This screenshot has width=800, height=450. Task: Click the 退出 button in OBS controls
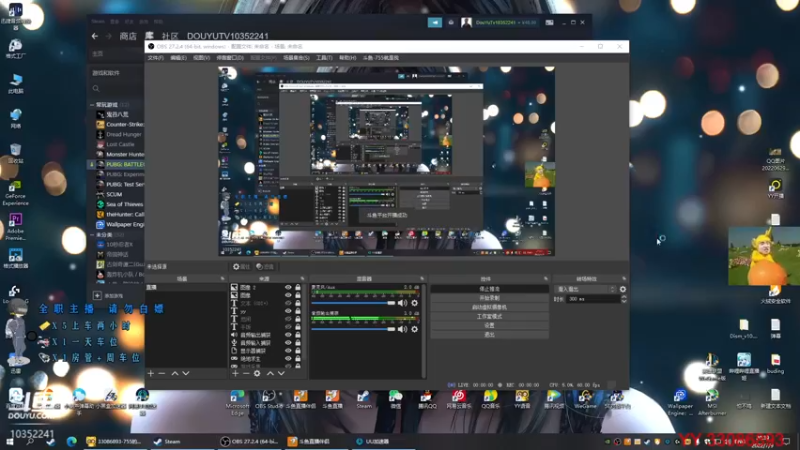click(489, 335)
